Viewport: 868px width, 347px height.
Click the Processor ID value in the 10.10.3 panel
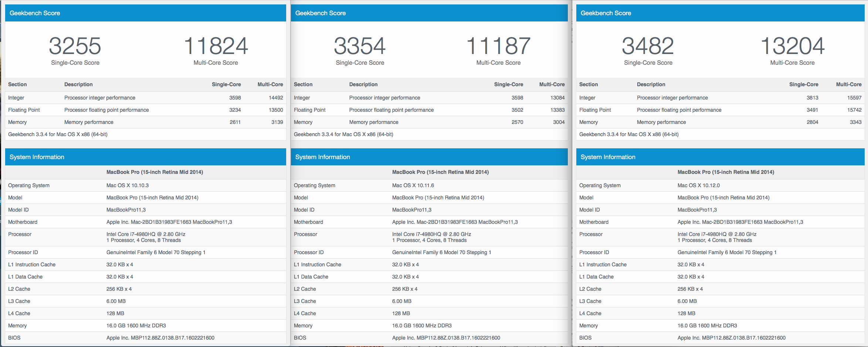tap(156, 252)
